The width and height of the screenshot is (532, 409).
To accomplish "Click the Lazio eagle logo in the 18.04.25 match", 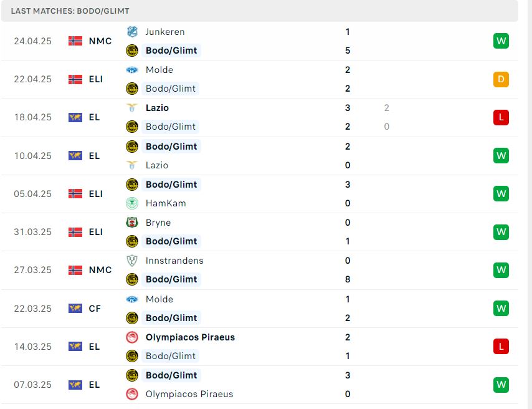I will [132, 108].
